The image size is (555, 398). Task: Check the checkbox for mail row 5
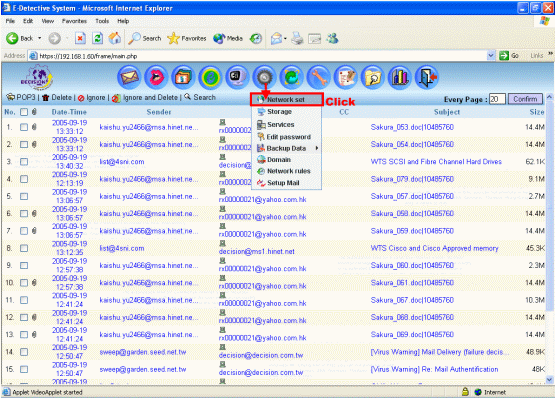tap(24, 196)
